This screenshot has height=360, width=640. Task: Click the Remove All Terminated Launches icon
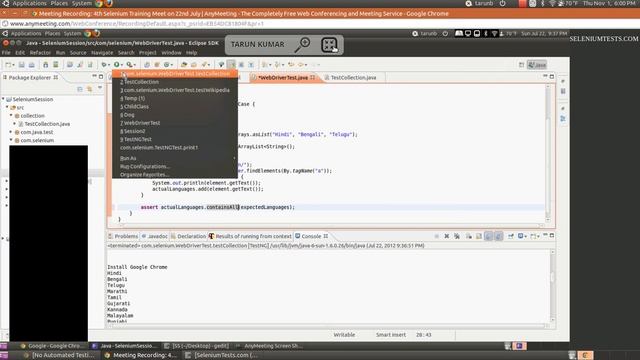click(457, 236)
